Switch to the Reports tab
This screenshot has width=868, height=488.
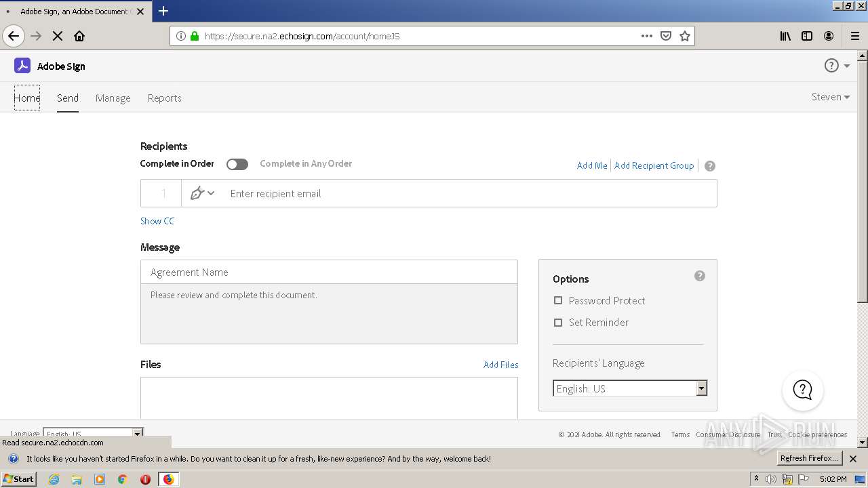(x=165, y=98)
